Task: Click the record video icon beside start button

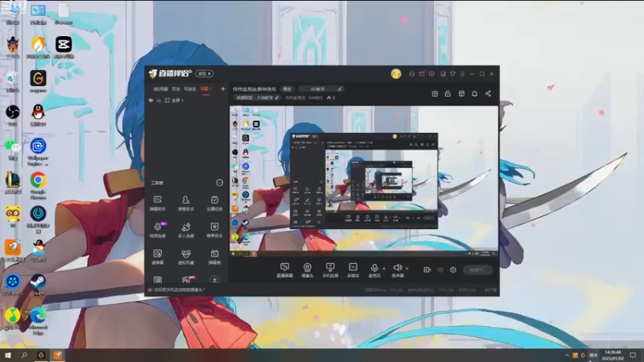Action: pos(427,269)
